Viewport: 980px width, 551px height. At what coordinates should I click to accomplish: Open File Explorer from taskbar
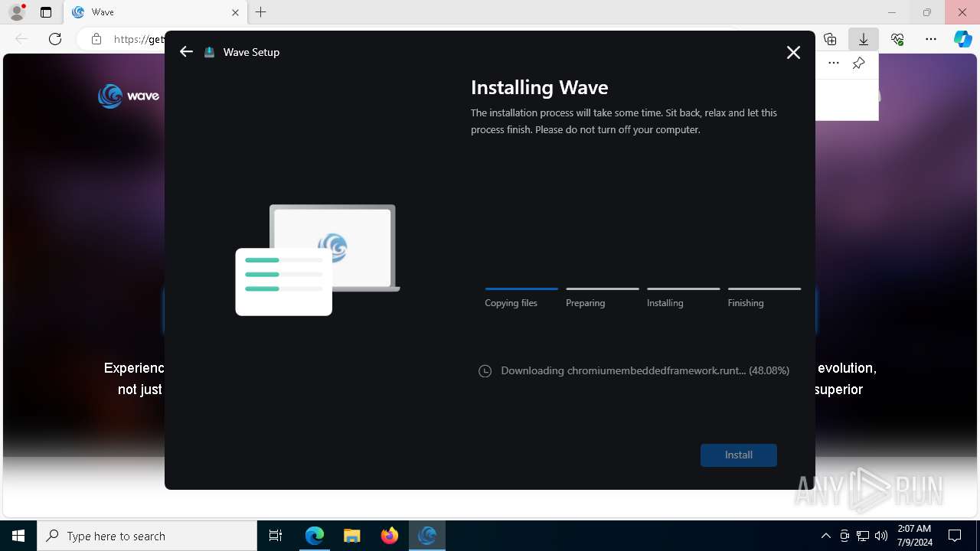click(352, 536)
